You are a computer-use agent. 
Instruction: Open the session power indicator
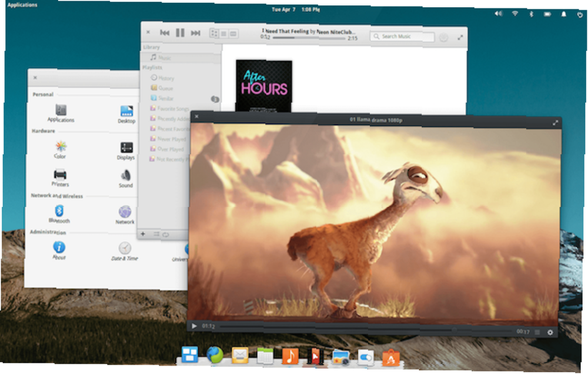click(580, 15)
